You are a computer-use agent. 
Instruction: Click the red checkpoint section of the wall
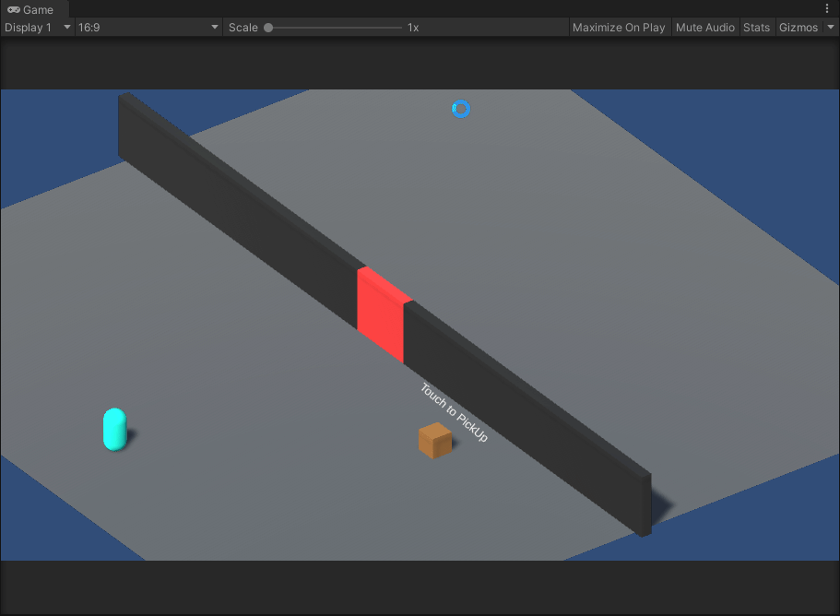(381, 314)
